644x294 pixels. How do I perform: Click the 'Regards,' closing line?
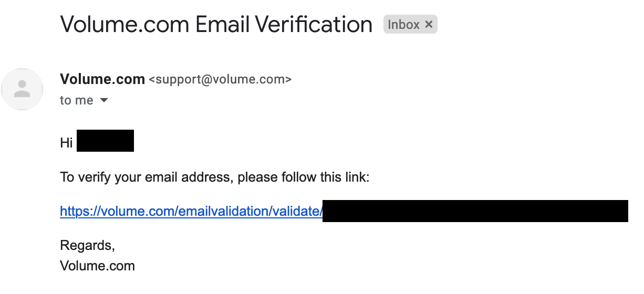(x=87, y=246)
